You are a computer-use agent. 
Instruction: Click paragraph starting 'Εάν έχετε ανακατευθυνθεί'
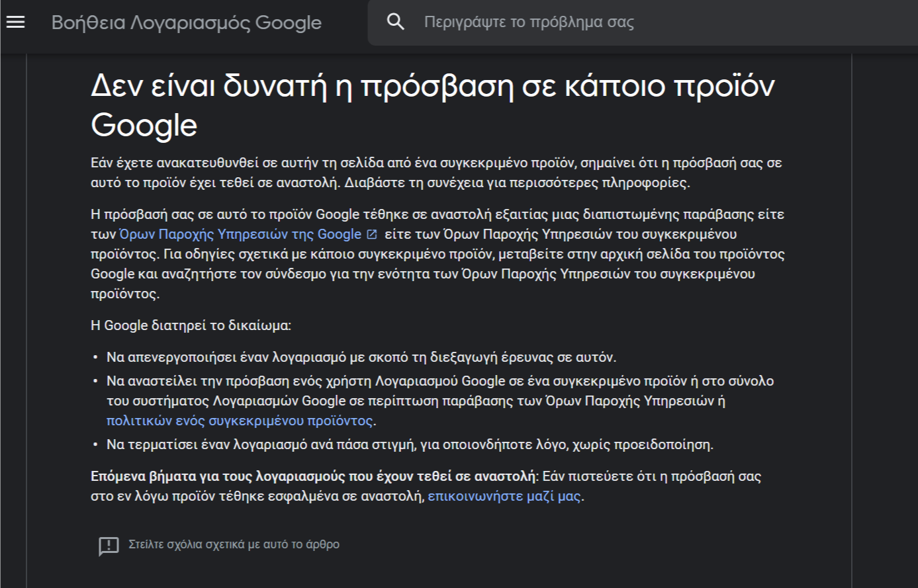436,173
